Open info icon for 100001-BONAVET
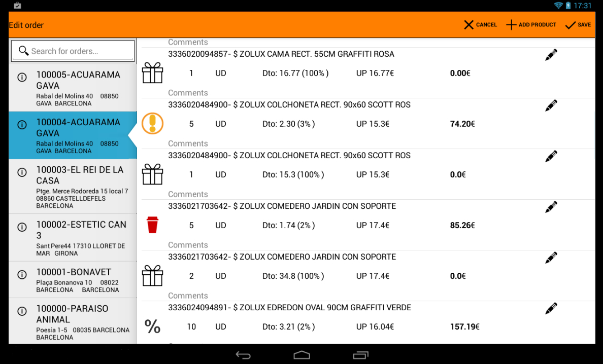Image resolution: width=603 pixels, height=364 pixels. click(22, 275)
